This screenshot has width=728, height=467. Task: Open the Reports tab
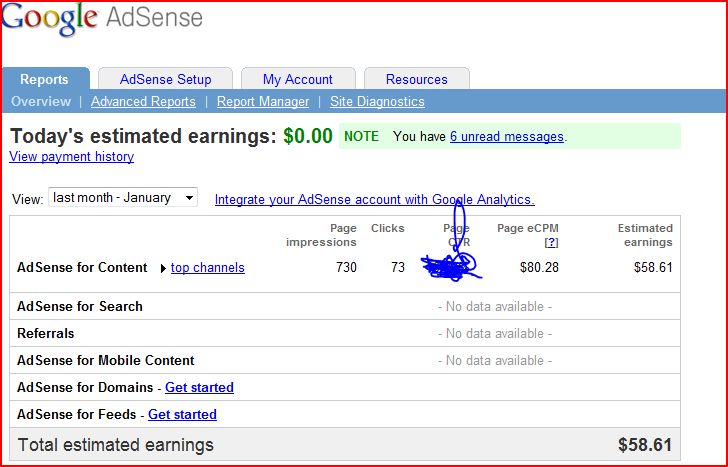click(45, 79)
